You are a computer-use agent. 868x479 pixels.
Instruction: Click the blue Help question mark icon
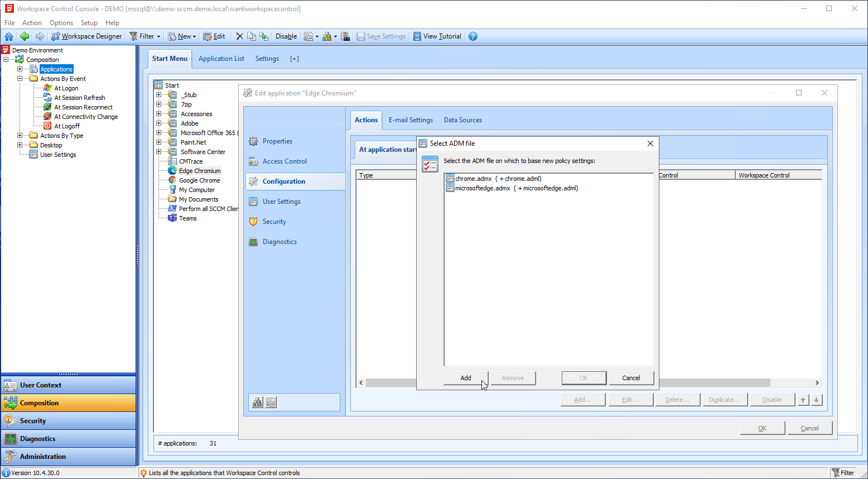473,36
